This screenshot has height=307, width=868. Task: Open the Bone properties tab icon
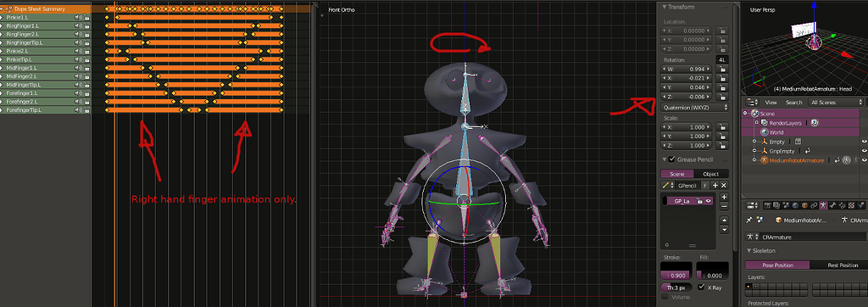click(832, 205)
